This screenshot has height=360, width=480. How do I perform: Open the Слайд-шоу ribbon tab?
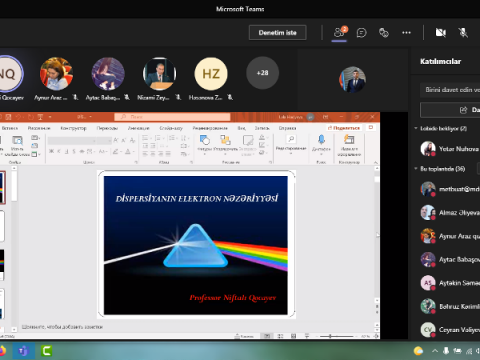point(171,128)
